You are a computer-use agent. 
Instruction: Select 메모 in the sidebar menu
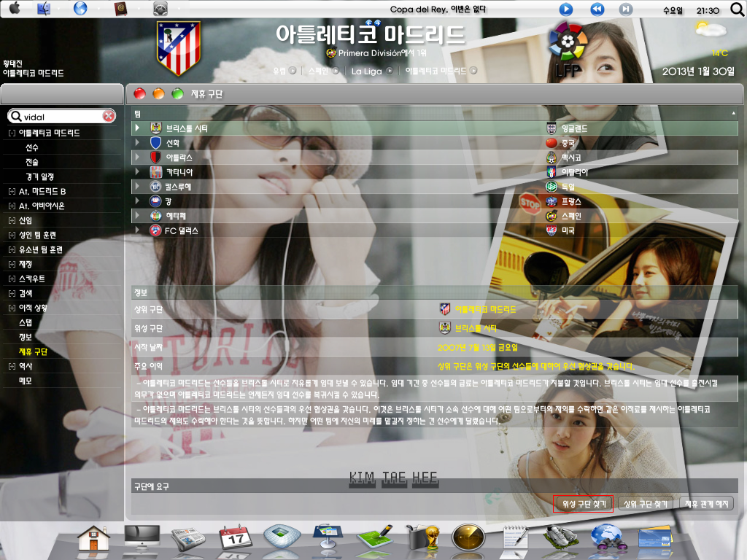[26, 381]
